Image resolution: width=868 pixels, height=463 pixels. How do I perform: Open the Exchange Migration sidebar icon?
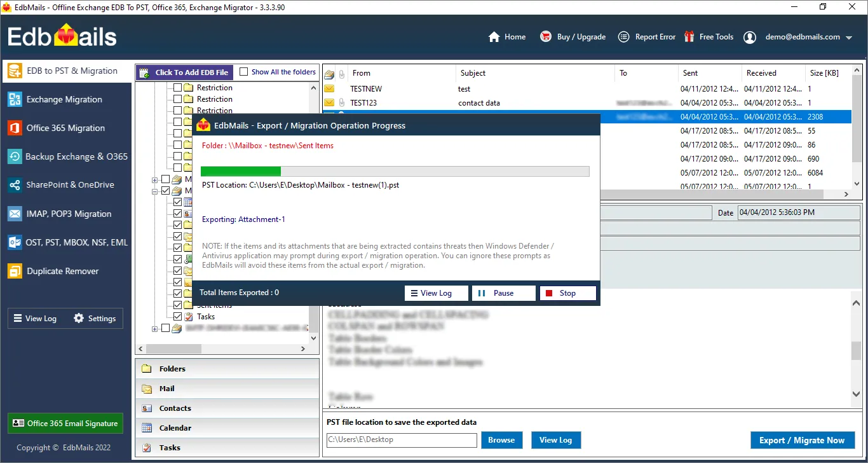click(x=15, y=99)
